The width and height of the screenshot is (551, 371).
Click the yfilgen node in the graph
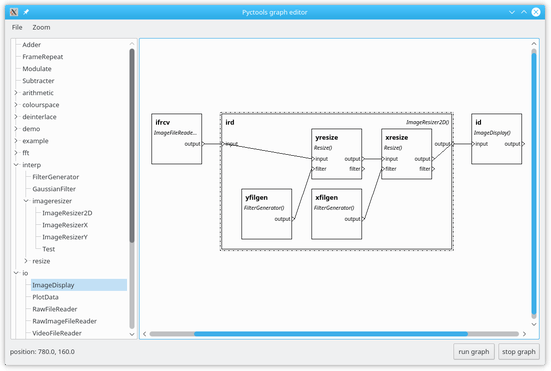point(266,214)
